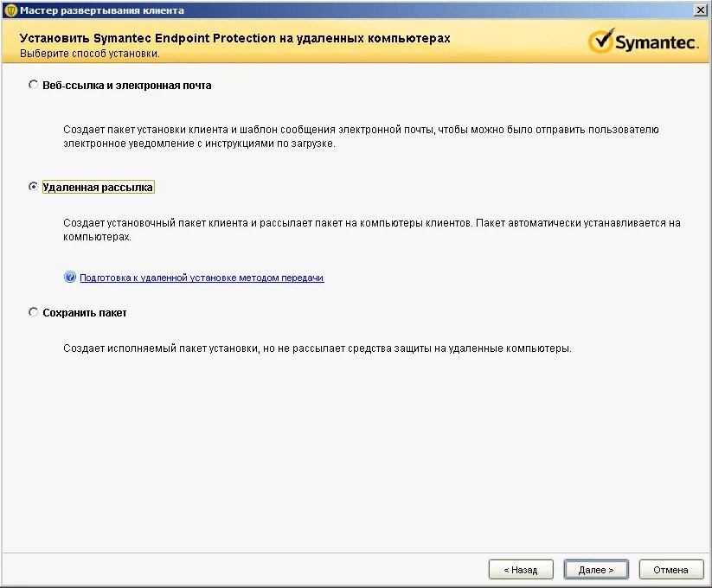Click the heading 'Установить Symantec Endpoint Protection на удаленных компьютерах'
Image resolution: width=712 pixels, height=588 pixels.
pos(234,38)
